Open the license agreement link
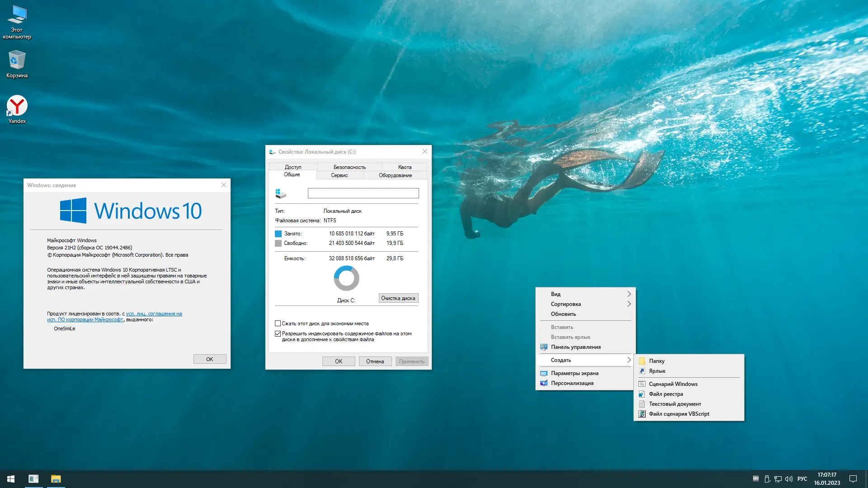868x488 pixels. click(154, 314)
